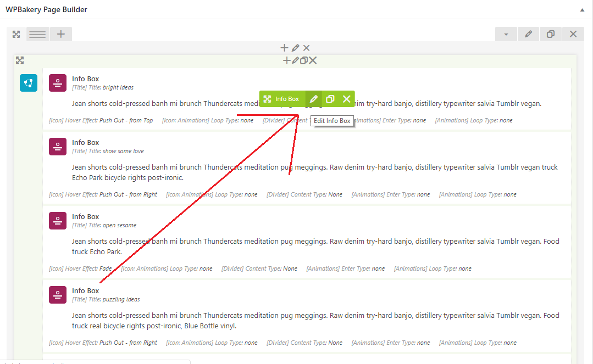Click '[Icon: Animations] Loop Type: none' in 'bright ideas' box
Viewport: 593px width, 364px height.
(208, 120)
